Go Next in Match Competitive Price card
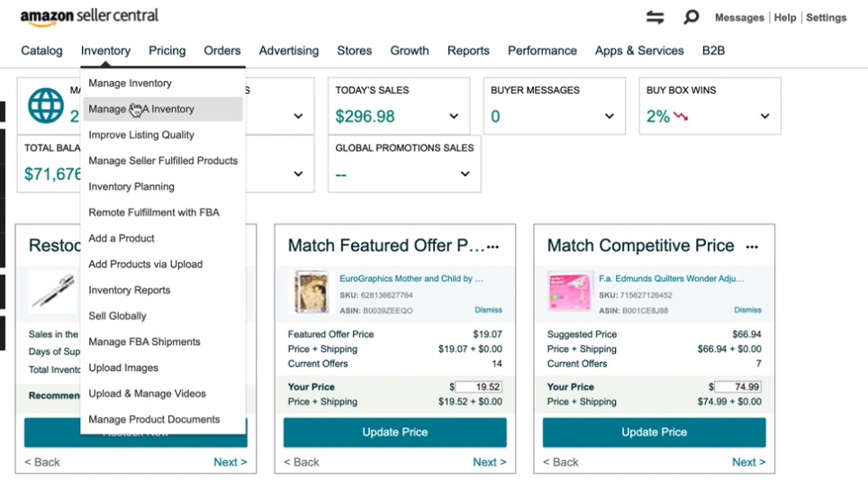Image resolution: width=868 pixels, height=490 pixels. [749, 462]
